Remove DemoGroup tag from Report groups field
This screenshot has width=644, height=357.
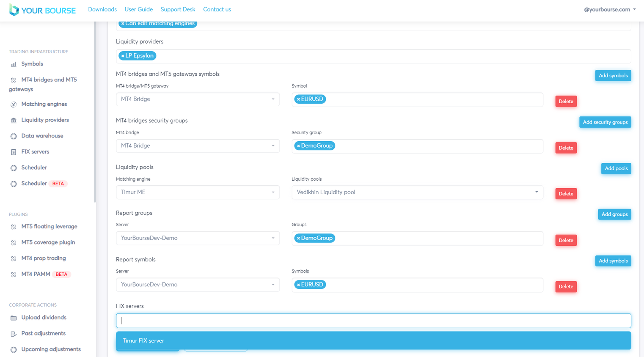(x=298, y=239)
